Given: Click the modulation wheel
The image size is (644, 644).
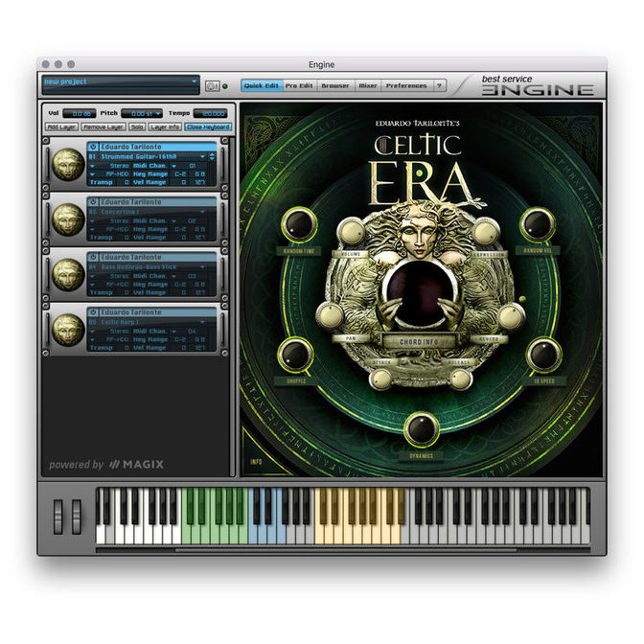Looking at the screenshot, I should (77, 517).
